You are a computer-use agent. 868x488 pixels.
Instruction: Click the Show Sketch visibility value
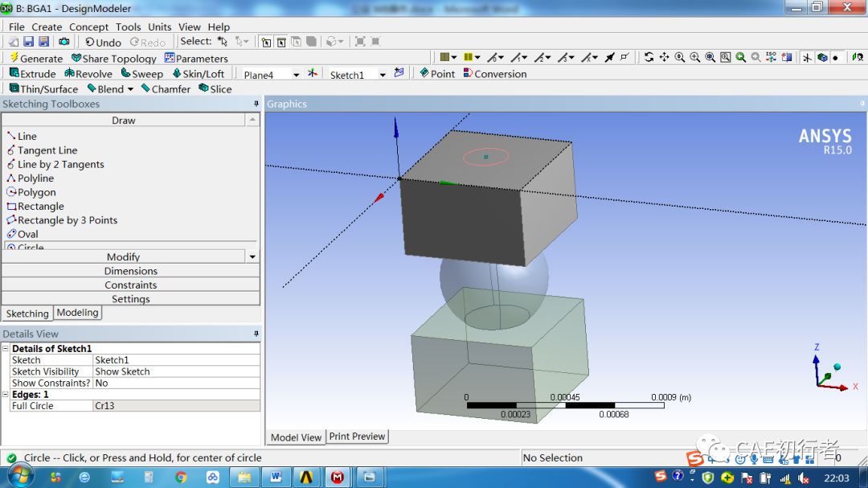tap(176, 371)
